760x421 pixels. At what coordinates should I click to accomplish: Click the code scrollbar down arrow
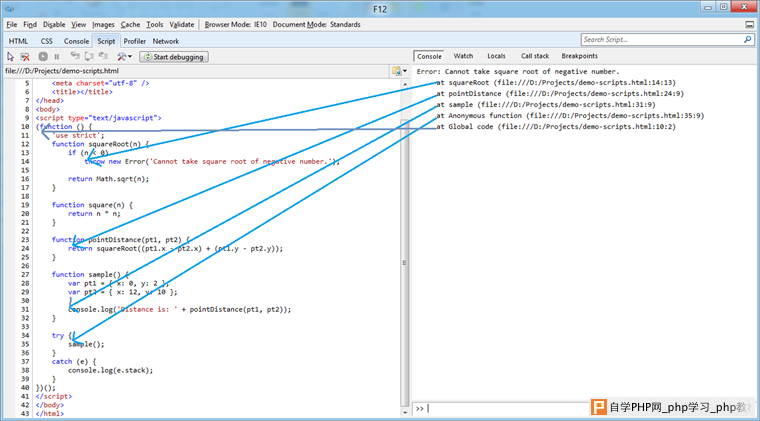click(405, 412)
